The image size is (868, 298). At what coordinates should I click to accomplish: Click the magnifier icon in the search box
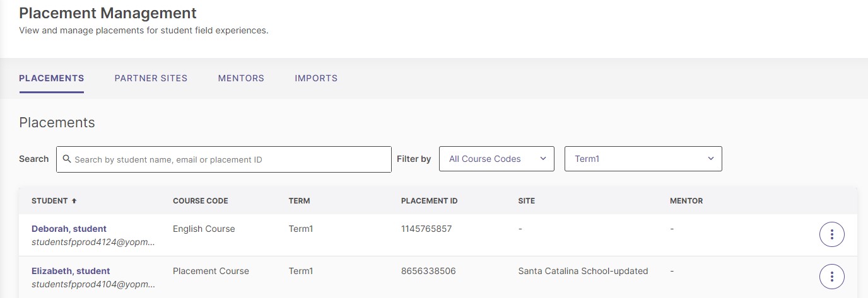pyautogui.click(x=67, y=159)
